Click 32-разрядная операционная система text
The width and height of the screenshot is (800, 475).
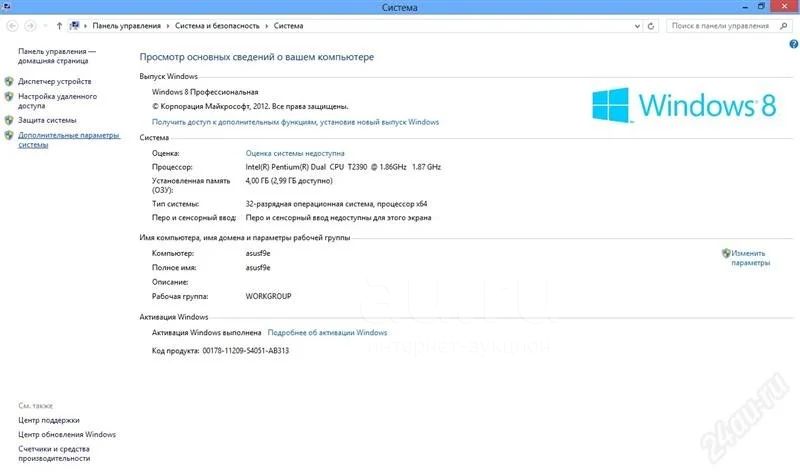pyautogui.click(x=336, y=204)
